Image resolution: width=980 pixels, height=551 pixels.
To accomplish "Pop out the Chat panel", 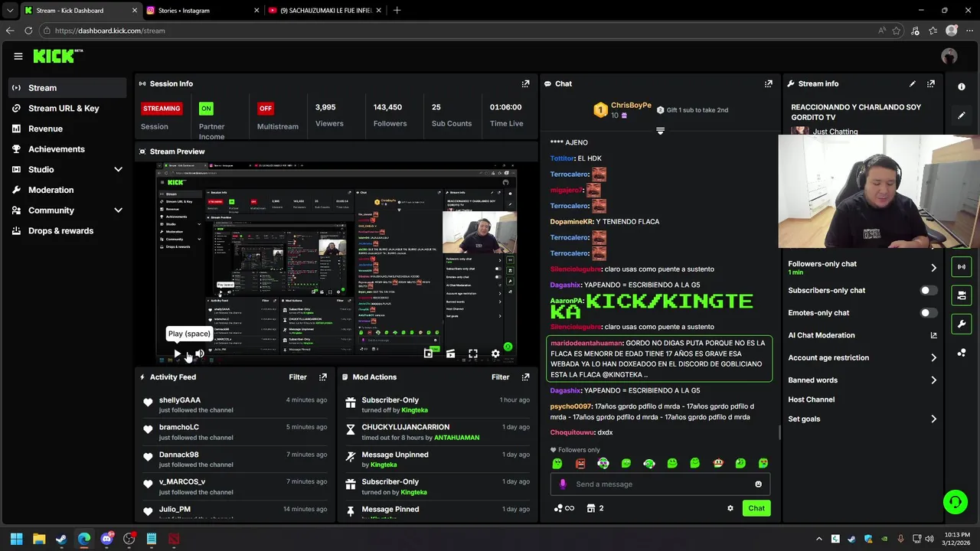I will [x=769, y=83].
